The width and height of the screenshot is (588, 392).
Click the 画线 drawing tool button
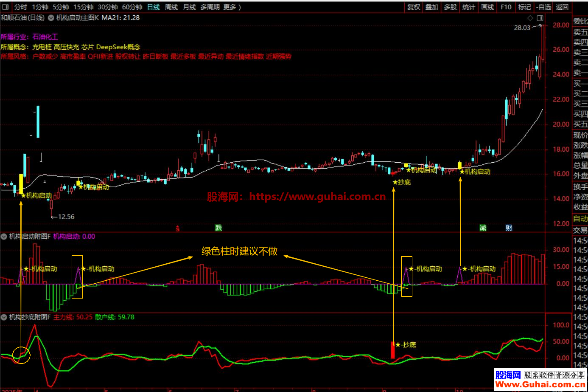[487, 7]
